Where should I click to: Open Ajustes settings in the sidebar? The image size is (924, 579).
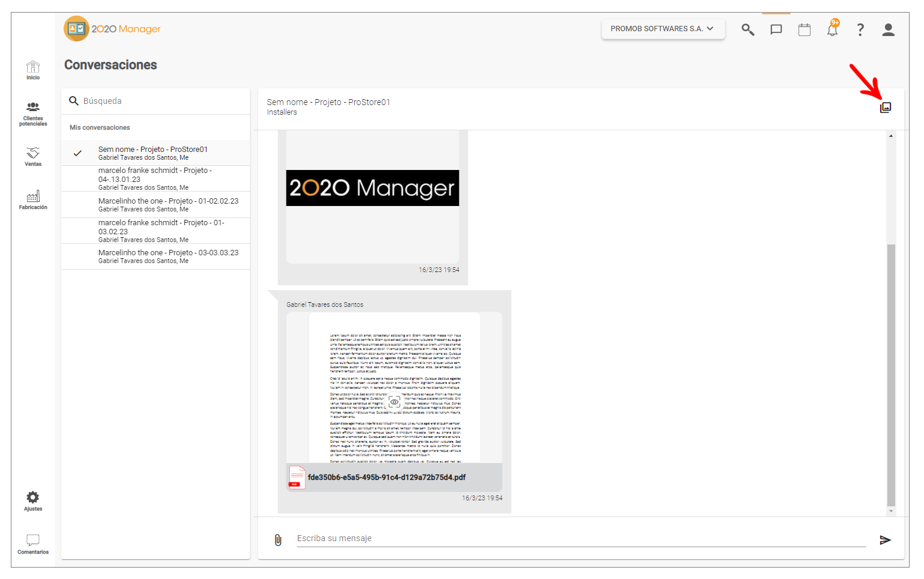(x=33, y=501)
